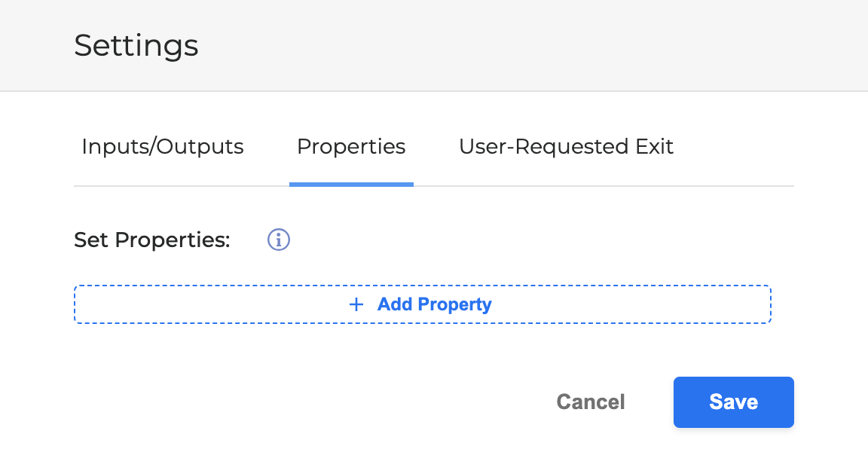Click the plus icon in Add Property

[x=356, y=304]
